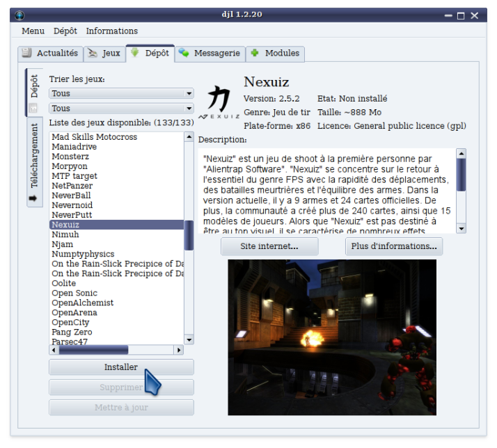The width and height of the screenshot is (497, 448).
Task: Select Open Sonic in the game list
Action: tap(117, 293)
